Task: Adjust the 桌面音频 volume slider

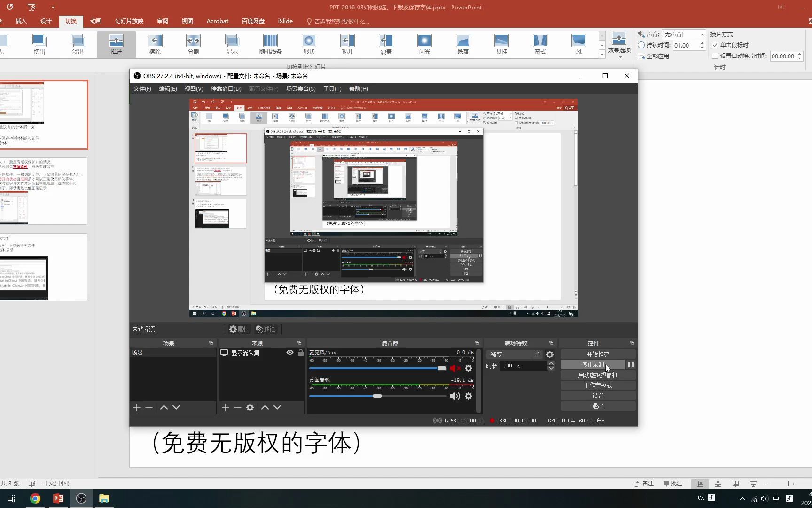Action: tap(378, 396)
